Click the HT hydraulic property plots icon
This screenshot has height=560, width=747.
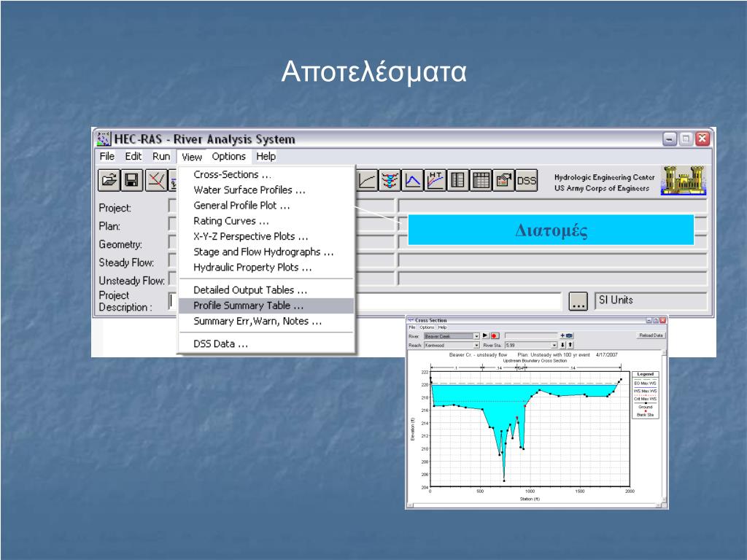(436, 181)
